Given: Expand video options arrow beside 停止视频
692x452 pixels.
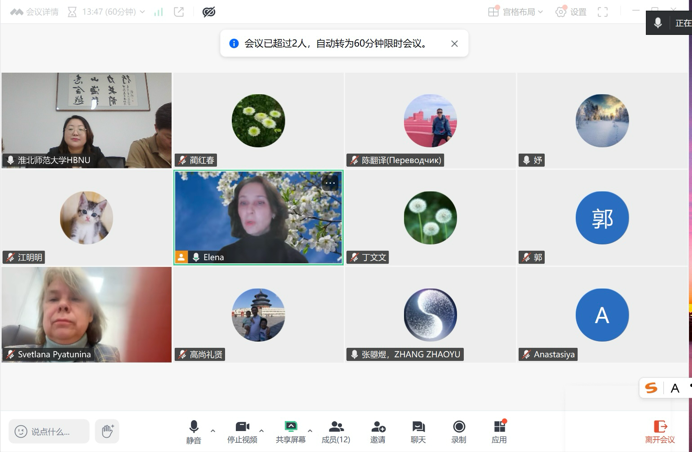Looking at the screenshot, I should (262, 431).
